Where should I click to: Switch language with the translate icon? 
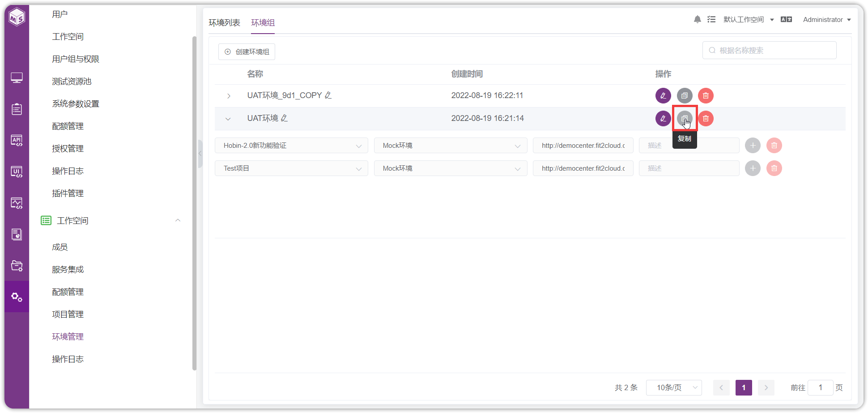point(786,19)
